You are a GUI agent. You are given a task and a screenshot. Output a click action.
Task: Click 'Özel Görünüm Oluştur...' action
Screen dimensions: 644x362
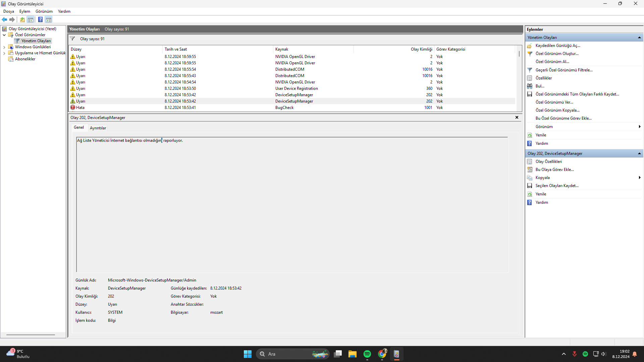pyautogui.click(x=557, y=54)
